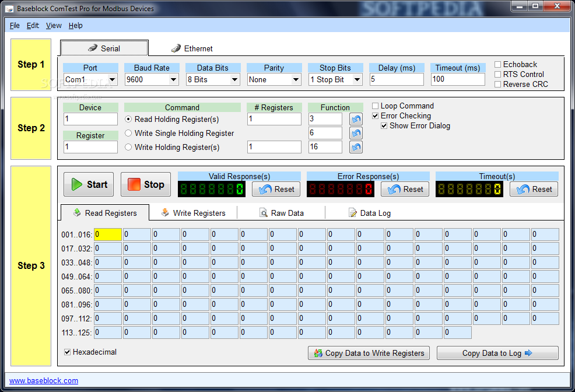Open the Data Bits dropdown
575x392 pixels.
pos(234,79)
